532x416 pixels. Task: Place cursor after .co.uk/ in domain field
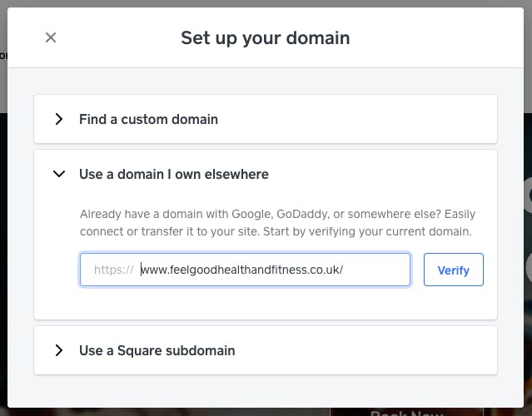344,270
